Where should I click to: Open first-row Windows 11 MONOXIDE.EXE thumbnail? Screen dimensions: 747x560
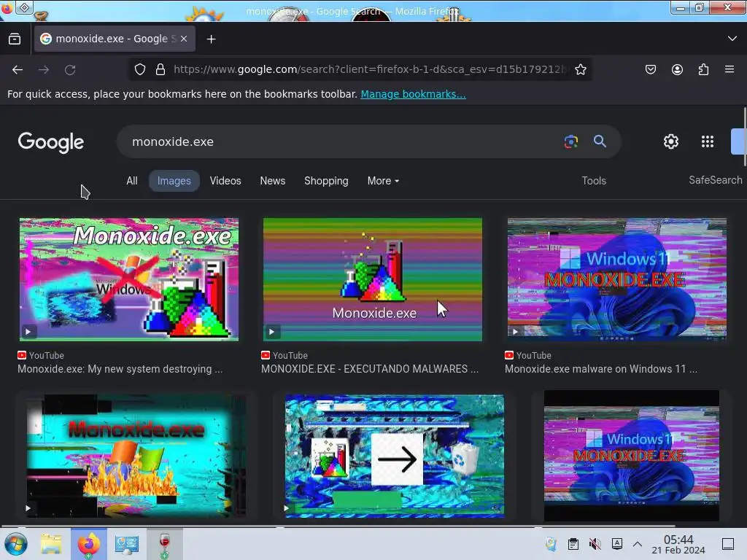tap(616, 279)
